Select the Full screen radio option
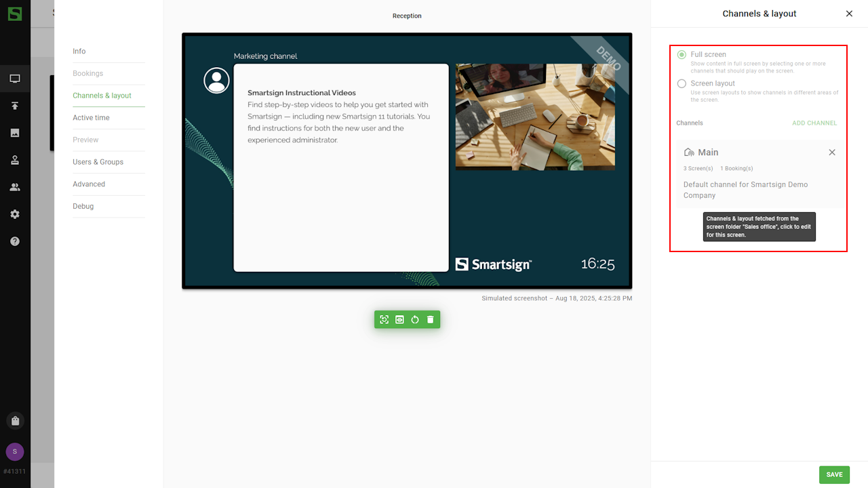Image resolution: width=868 pixels, height=488 pixels. coord(682,55)
